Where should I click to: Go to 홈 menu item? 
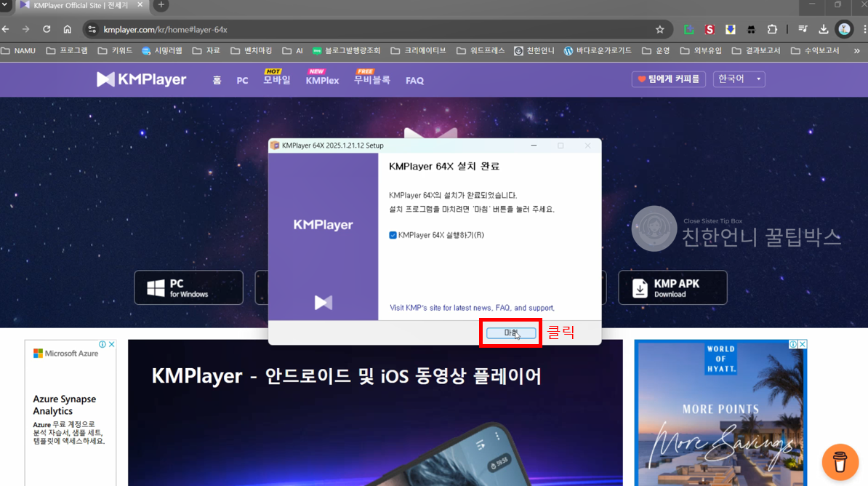click(x=217, y=80)
